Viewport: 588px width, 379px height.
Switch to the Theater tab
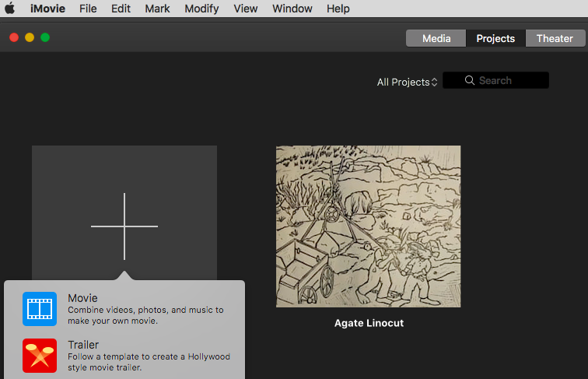tap(555, 38)
